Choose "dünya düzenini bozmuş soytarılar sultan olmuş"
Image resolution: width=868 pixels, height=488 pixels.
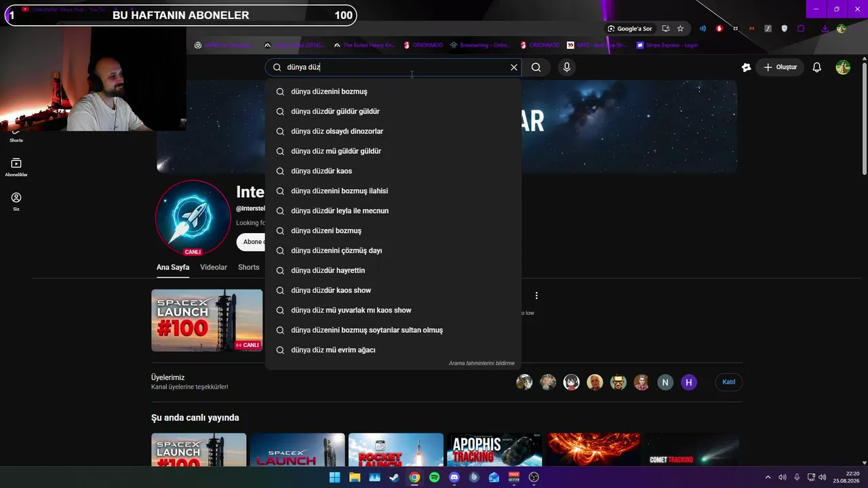[393, 330]
